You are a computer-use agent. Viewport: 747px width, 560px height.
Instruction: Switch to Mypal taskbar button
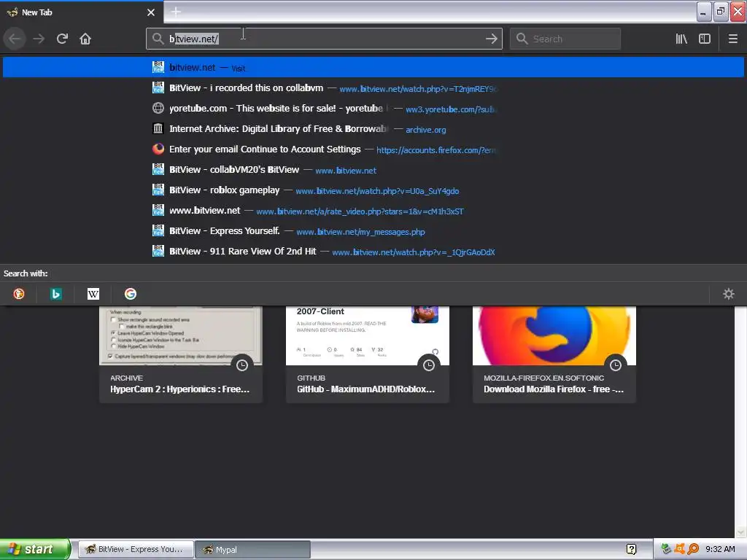252,549
